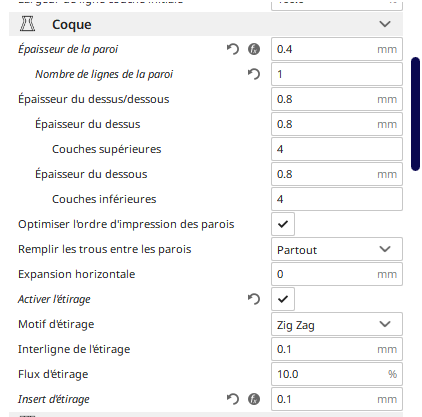422x417 pixels.
Task: Click formula icon for Insert d'étirage
Action: click(254, 399)
